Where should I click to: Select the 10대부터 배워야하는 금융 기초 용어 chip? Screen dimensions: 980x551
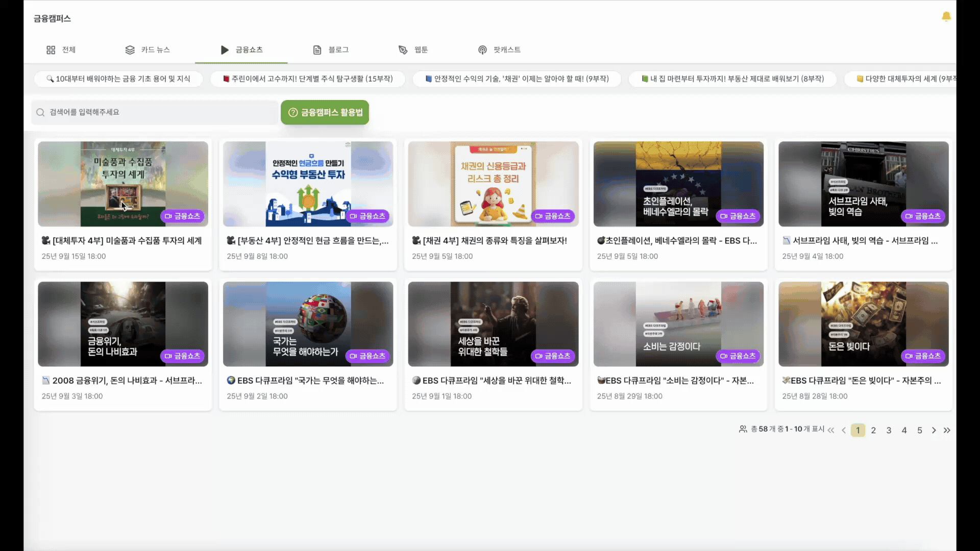coord(118,79)
